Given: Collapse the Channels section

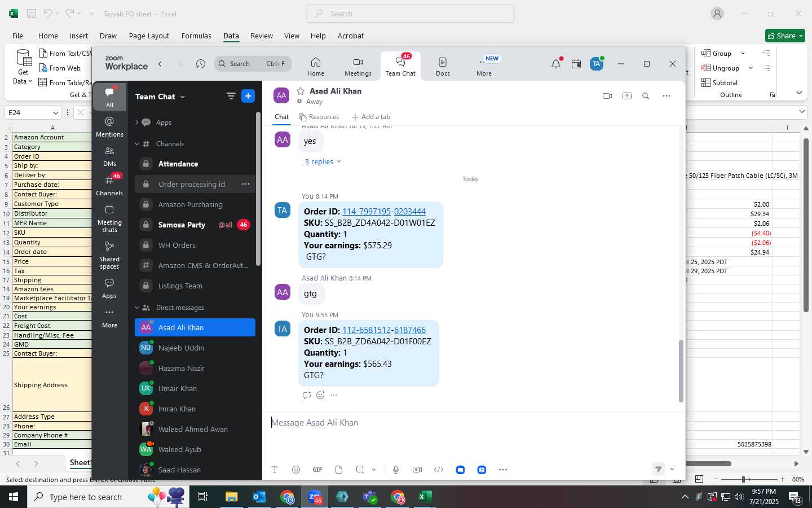Looking at the screenshot, I should pos(136,144).
